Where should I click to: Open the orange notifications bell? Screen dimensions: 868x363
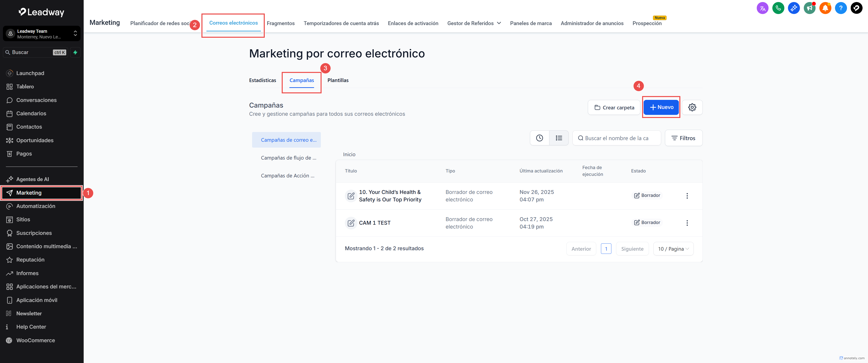tap(825, 8)
